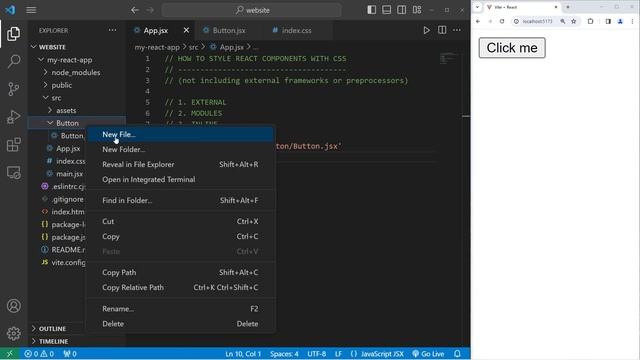Open the Explorer view in activity bar
This screenshot has height=360, width=640.
(x=13, y=33)
